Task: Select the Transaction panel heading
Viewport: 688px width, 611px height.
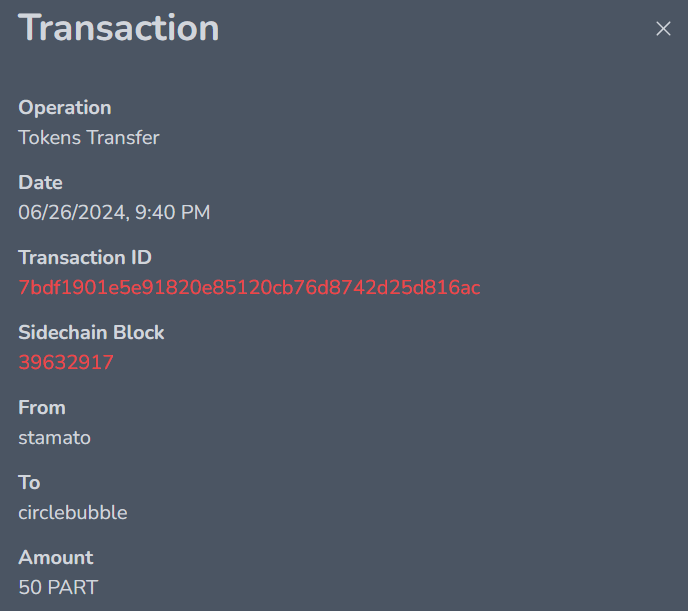Action: [118, 28]
